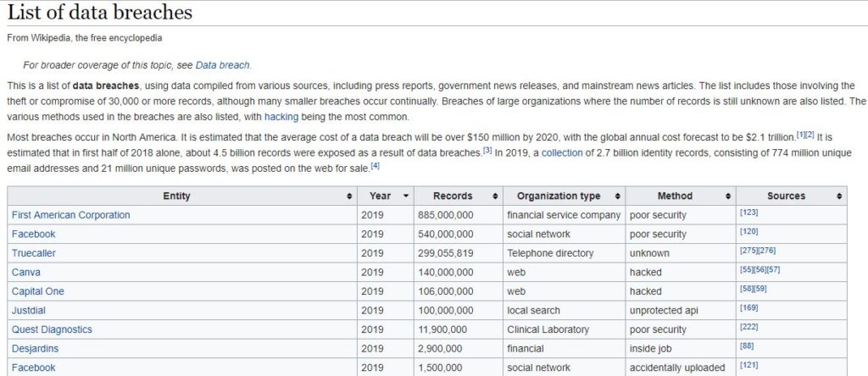
Task: Open source reference [56]
Action: point(760,269)
